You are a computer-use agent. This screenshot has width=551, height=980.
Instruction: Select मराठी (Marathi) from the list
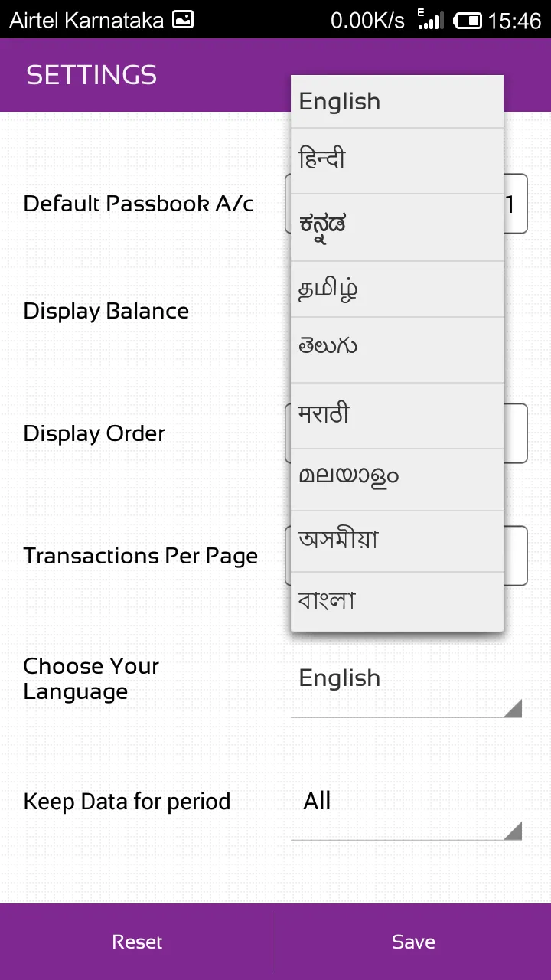[396, 415]
